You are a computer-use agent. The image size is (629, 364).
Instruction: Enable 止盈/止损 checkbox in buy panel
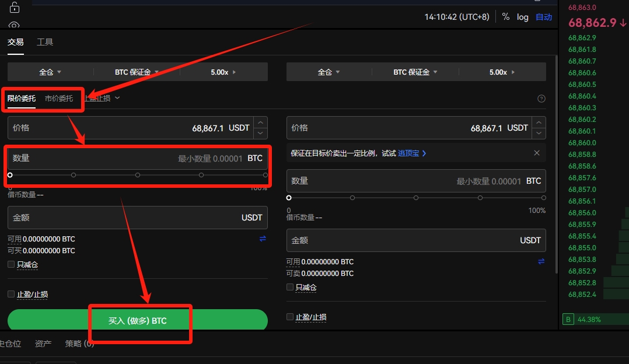coord(11,294)
